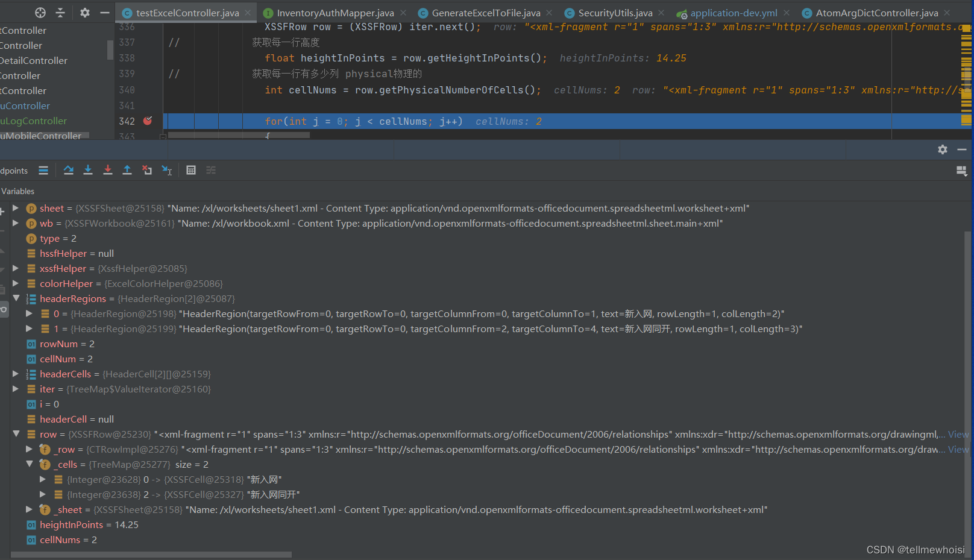Select the headerCell = null variable
974x560 pixels.
click(x=77, y=419)
